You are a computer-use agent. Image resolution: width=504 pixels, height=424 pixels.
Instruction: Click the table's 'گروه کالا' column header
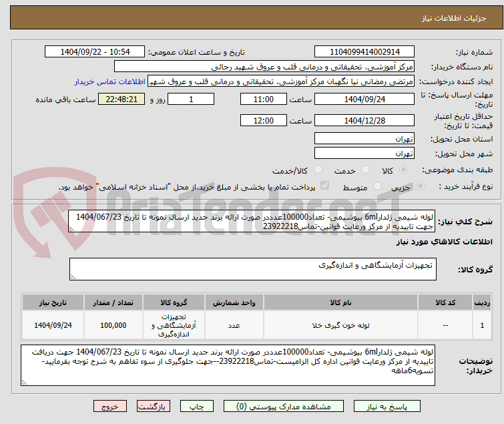coord(174,302)
